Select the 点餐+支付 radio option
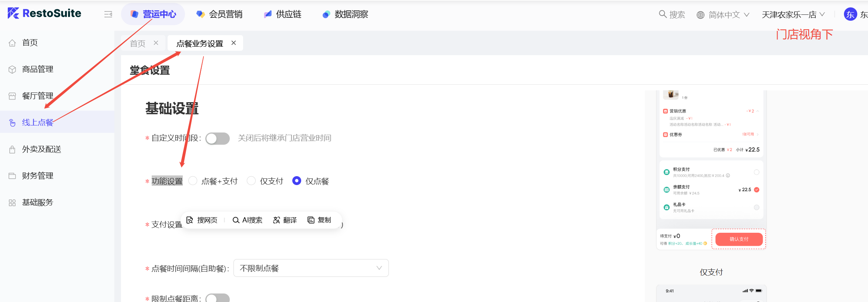Screen dimensions: 868x302 point(193,181)
